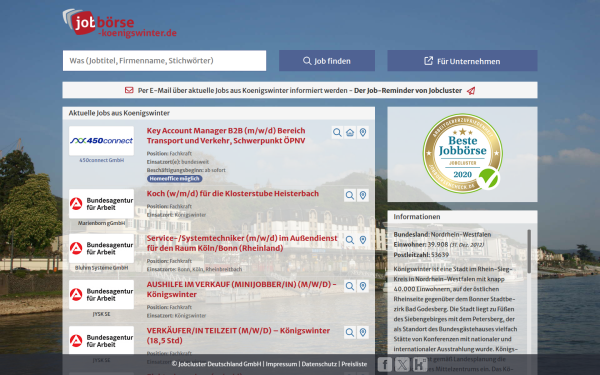The image size is (600, 375).
Task: Open the Für Unternehmen button
Action: 462,60
